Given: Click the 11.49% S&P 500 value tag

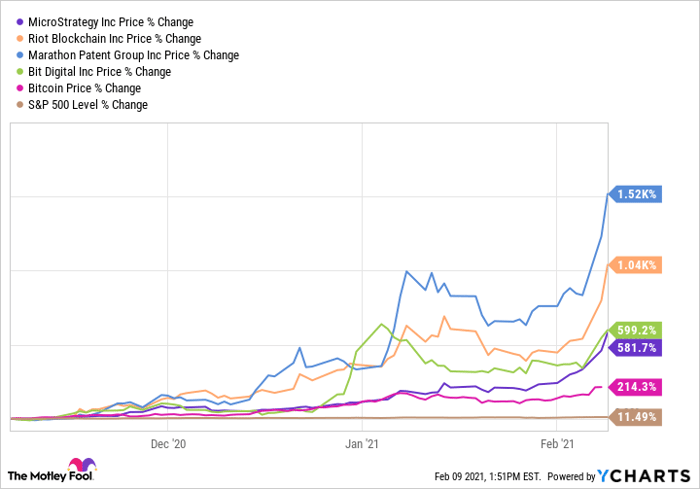Looking at the screenshot, I should click(x=634, y=416).
